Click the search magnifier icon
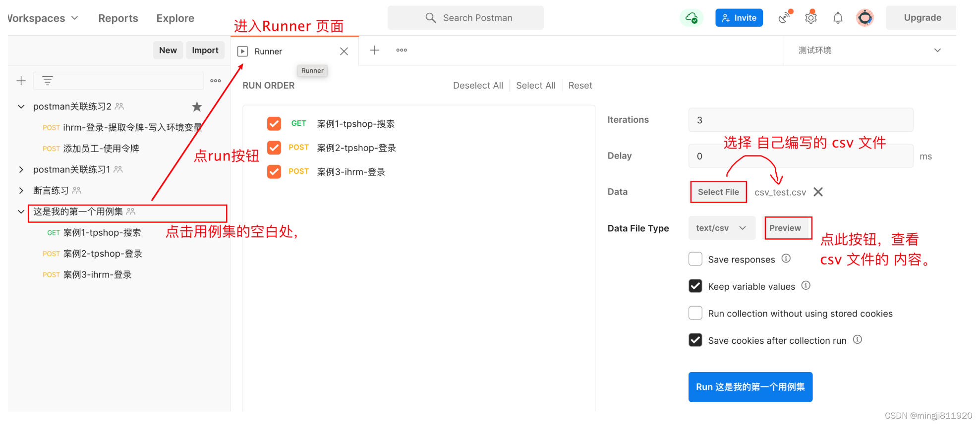This screenshot has width=980, height=425. click(431, 18)
